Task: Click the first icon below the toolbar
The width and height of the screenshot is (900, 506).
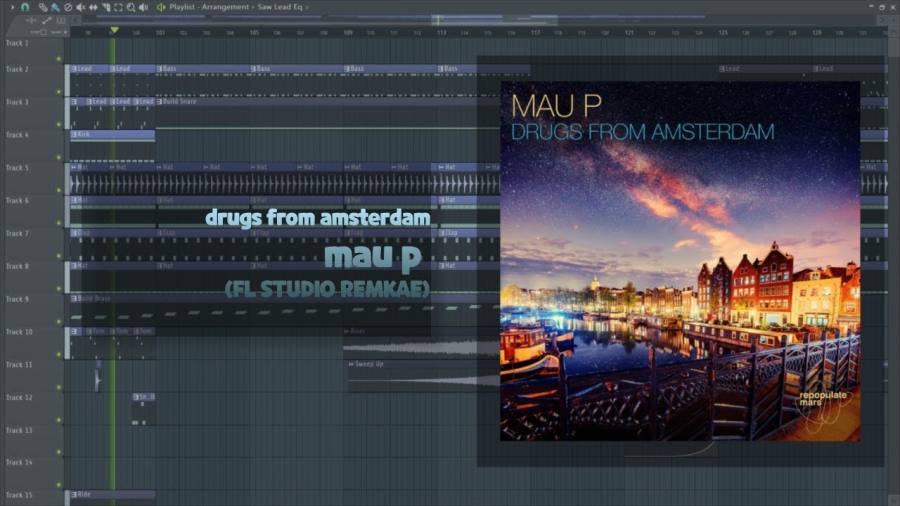Action: tap(32, 21)
